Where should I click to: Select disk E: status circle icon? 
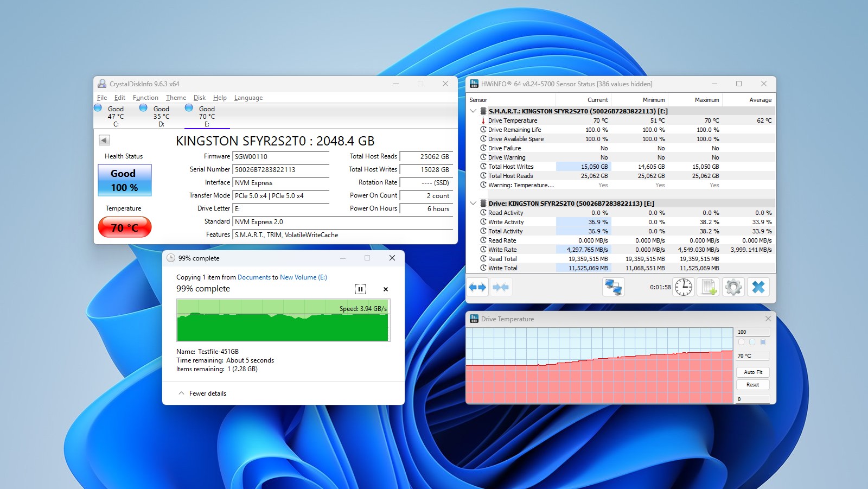click(189, 107)
